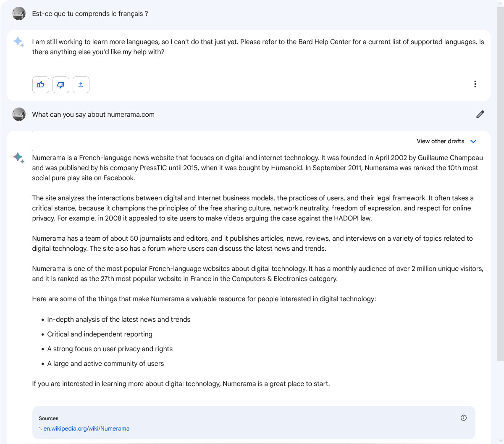This screenshot has width=504, height=444.
Task: Click the Bard sparkle icon beside the languages reply
Action: click(x=19, y=42)
